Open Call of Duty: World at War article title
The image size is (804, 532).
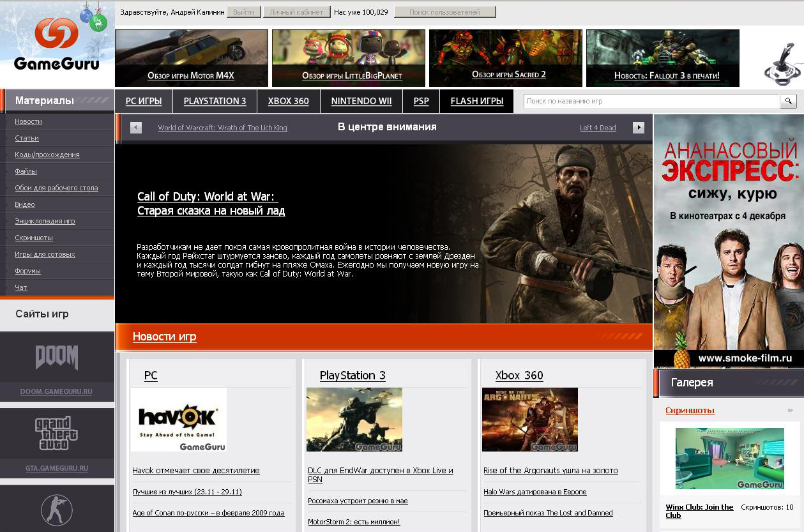[x=211, y=203]
